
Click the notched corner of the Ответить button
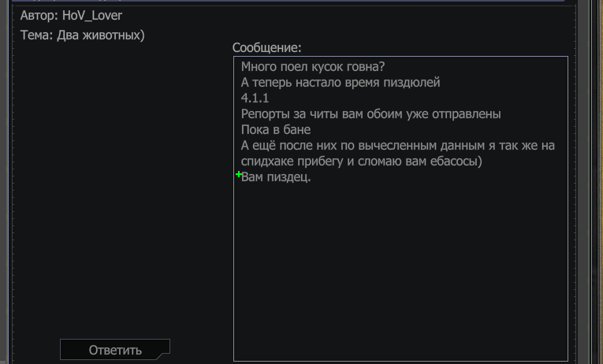pos(163,355)
